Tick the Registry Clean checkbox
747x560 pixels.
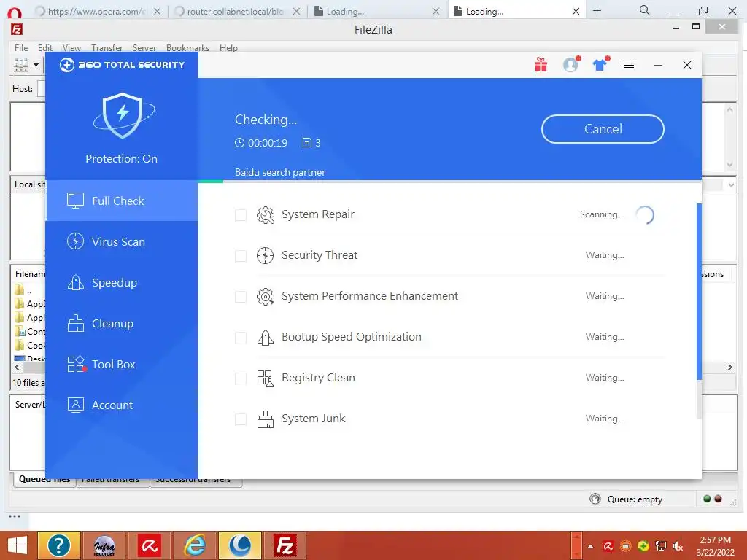[x=241, y=378]
